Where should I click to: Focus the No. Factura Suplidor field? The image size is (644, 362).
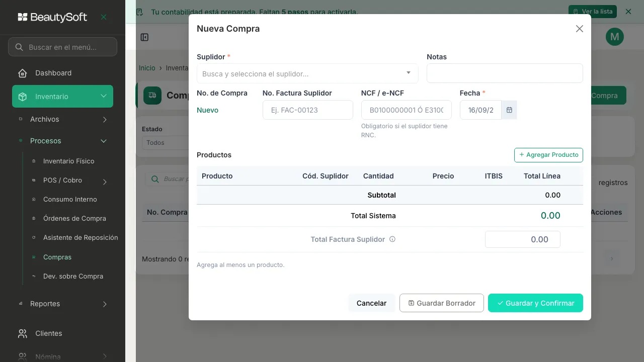click(308, 110)
